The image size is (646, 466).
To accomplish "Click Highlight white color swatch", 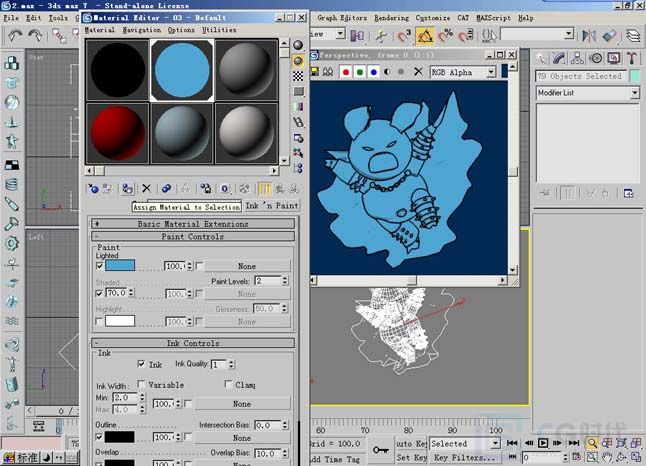I will click(x=120, y=321).
